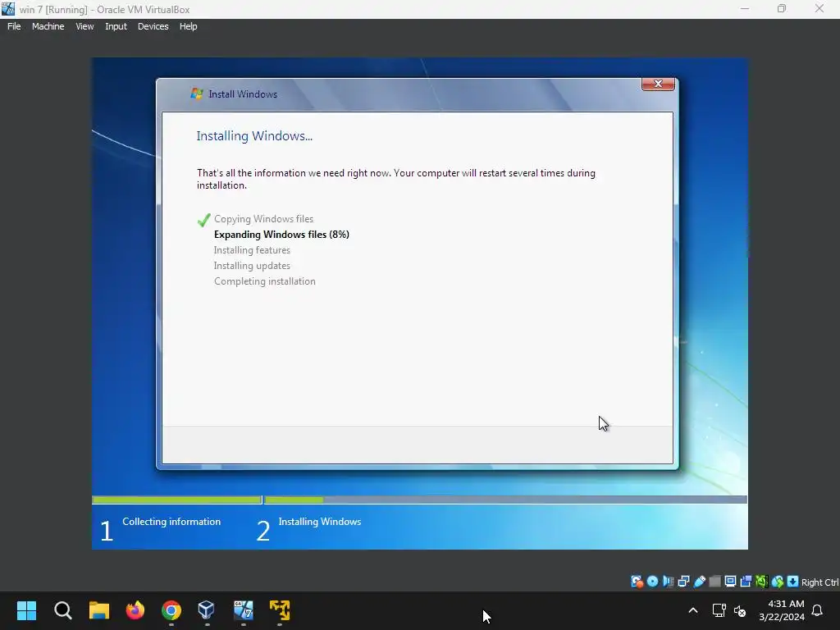Close the Install Windows dialog
This screenshot has width=840, height=630.
(658, 84)
